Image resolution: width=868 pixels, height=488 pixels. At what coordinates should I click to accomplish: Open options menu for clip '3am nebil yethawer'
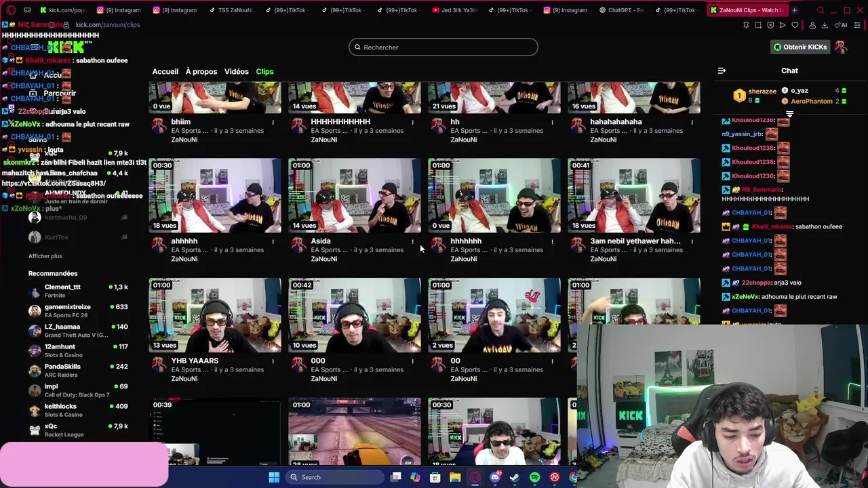point(692,241)
